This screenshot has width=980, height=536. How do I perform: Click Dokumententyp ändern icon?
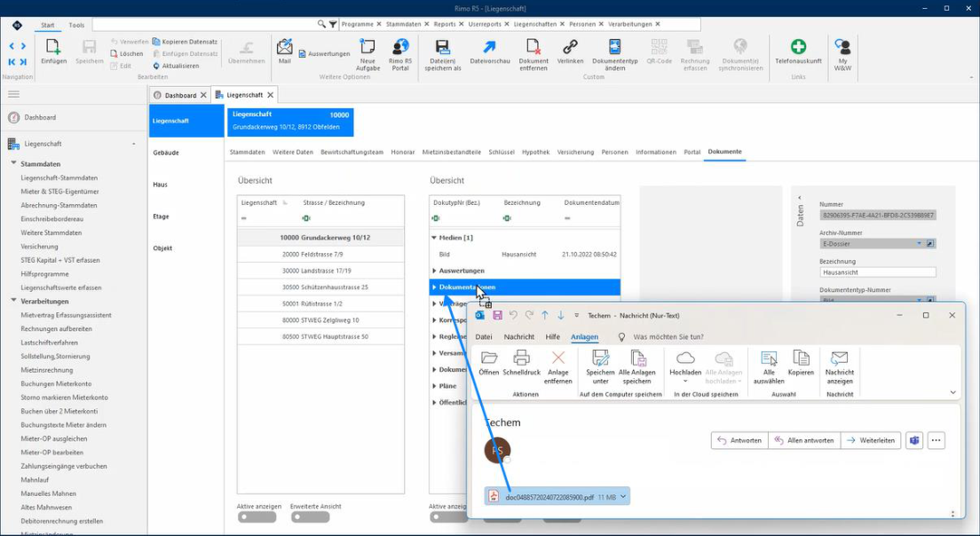[615, 47]
